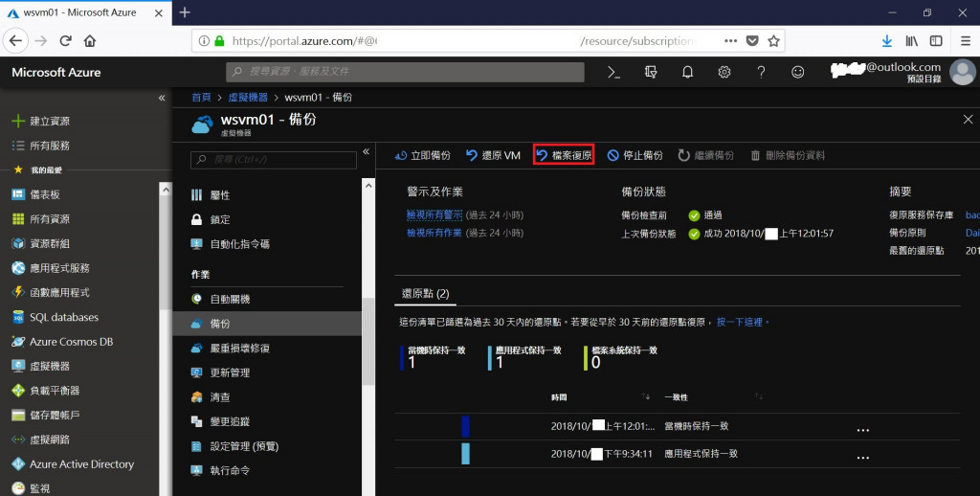Click 立即備份 backup now button
The height and width of the screenshot is (496, 980).
coord(422,156)
